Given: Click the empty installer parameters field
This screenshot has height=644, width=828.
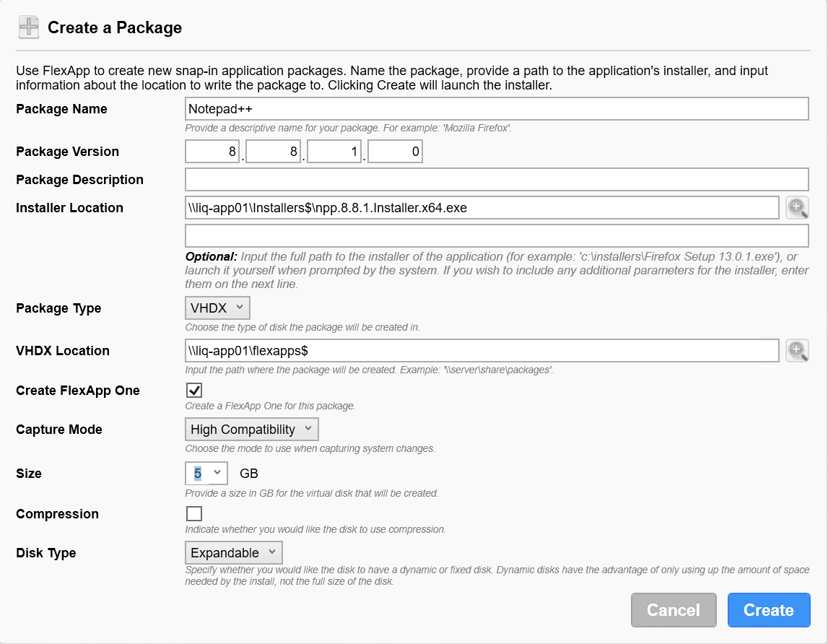Looking at the screenshot, I should (496, 236).
